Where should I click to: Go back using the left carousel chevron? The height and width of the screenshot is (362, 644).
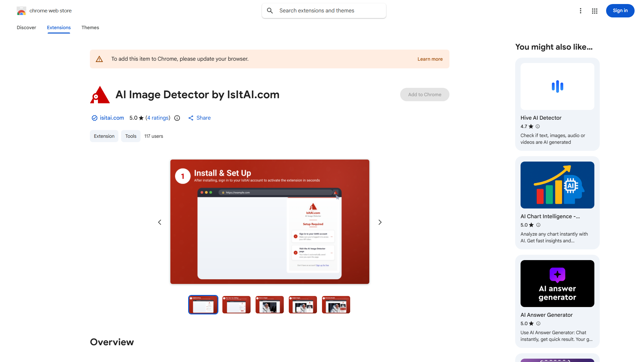coord(160,222)
